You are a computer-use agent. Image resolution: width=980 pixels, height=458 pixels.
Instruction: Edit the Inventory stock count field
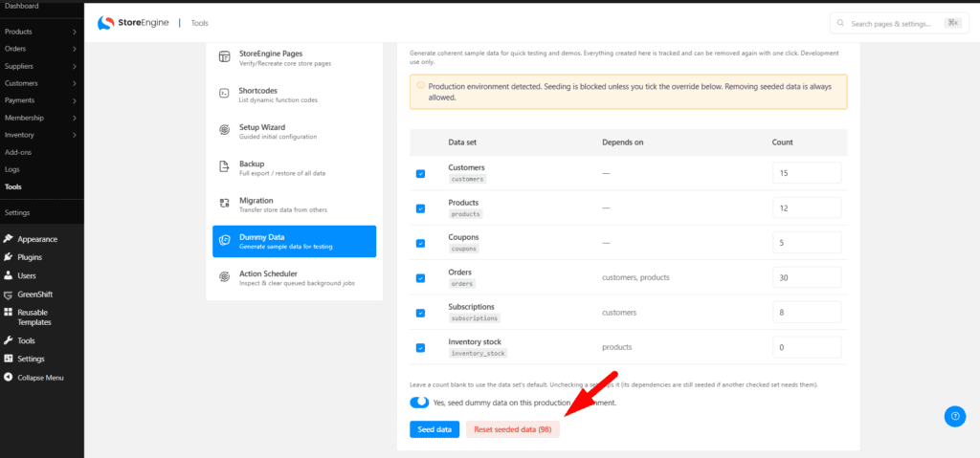point(807,347)
